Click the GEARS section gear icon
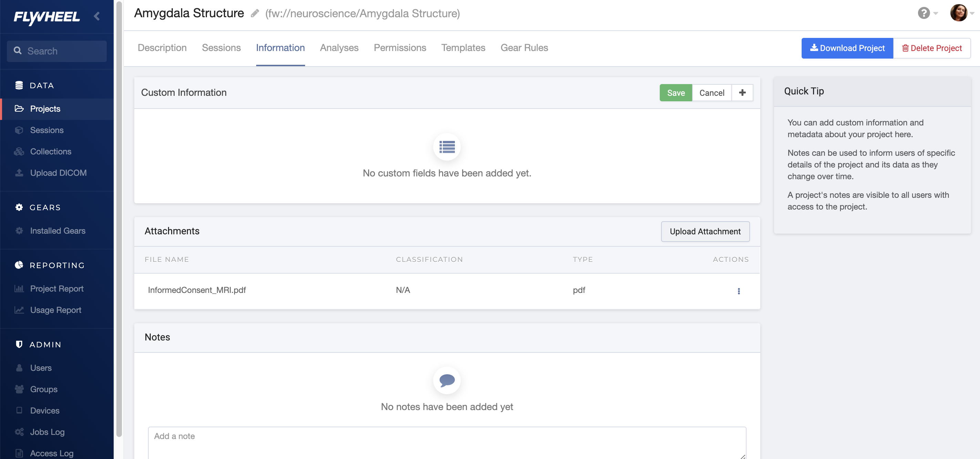The width and height of the screenshot is (980, 459). point(19,207)
